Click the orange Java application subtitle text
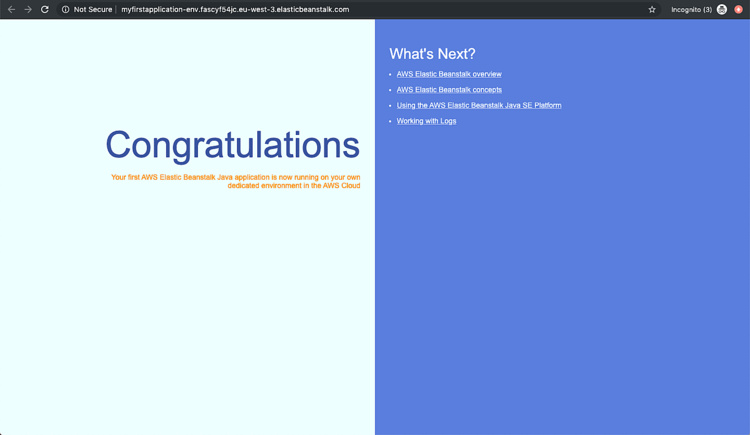 pyautogui.click(x=236, y=181)
